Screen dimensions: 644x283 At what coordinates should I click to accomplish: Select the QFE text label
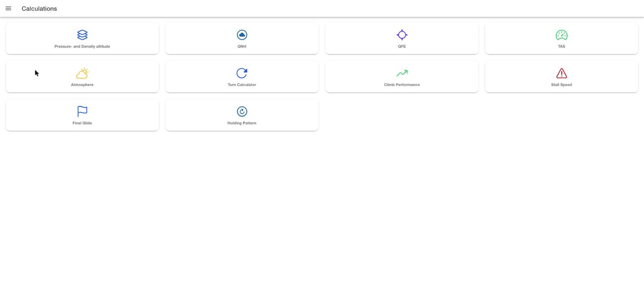point(402,46)
